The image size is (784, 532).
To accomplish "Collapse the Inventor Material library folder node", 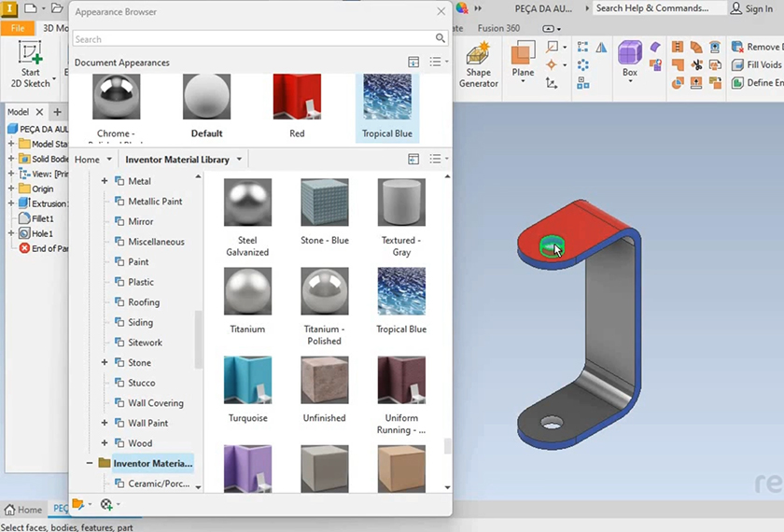I will (x=91, y=463).
